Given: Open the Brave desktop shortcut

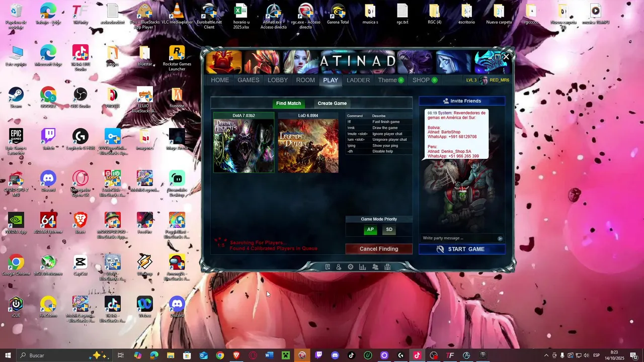Looking at the screenshot, I should [x=80, y=223].
